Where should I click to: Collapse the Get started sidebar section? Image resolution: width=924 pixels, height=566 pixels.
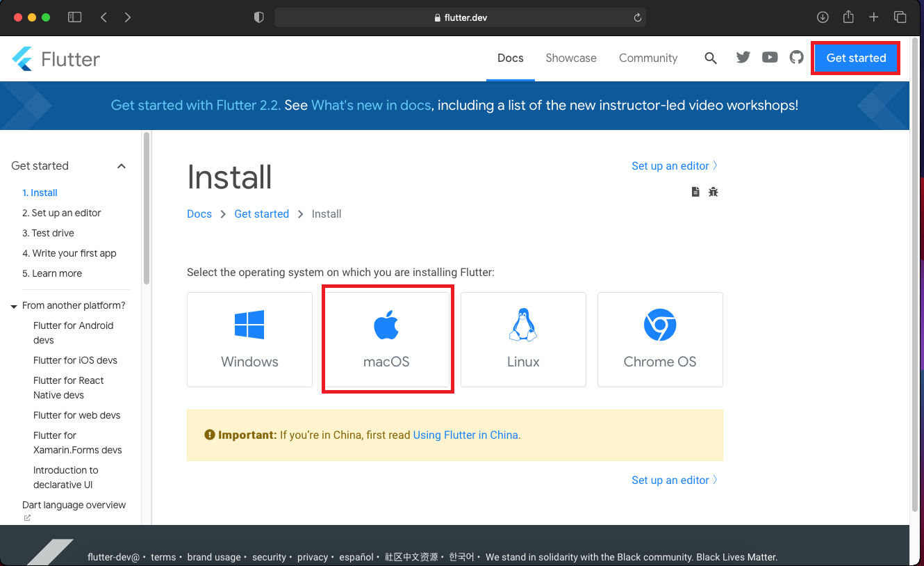[122, 166]
